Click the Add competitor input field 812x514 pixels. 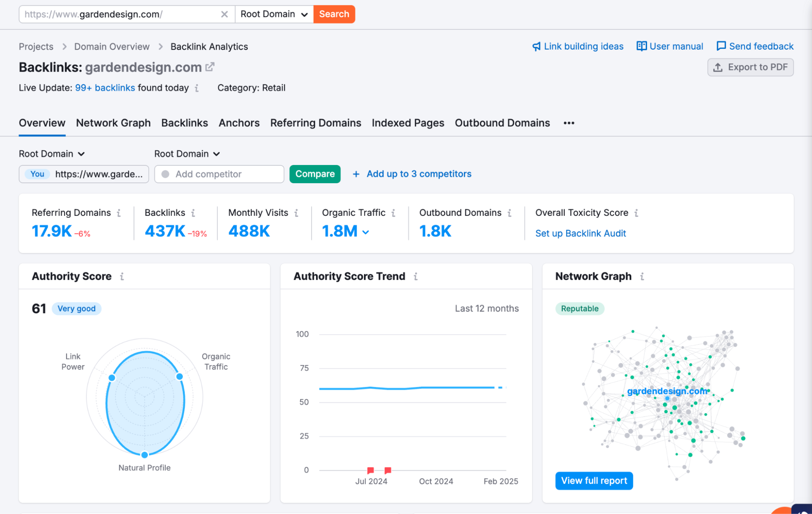[x=219, y=174]
